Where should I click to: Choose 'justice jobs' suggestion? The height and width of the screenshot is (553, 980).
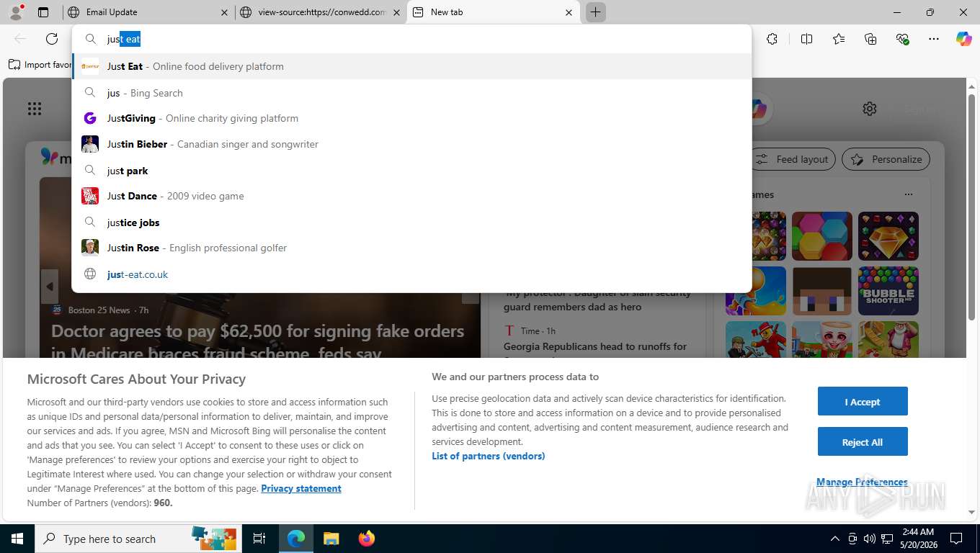point(412,222)
